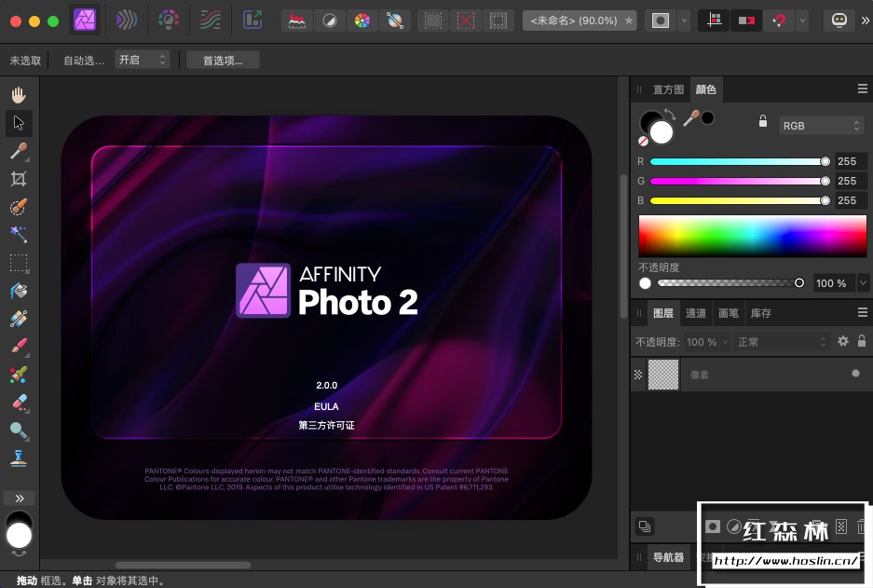This screenshot has width=873, height=588.
Task: Apply Auto Colors wheel icon
Action: pos(362,21)
